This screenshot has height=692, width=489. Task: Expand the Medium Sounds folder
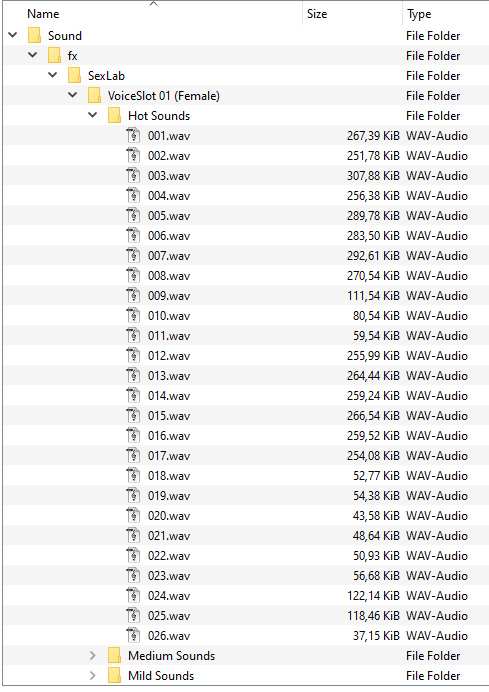(x=93, y=655)
